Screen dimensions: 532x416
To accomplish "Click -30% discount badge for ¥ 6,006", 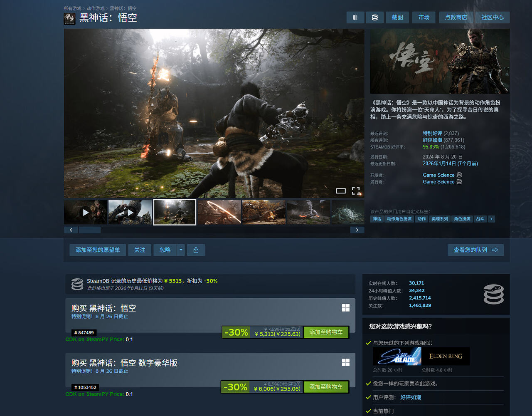I will (x=235, y=387).
